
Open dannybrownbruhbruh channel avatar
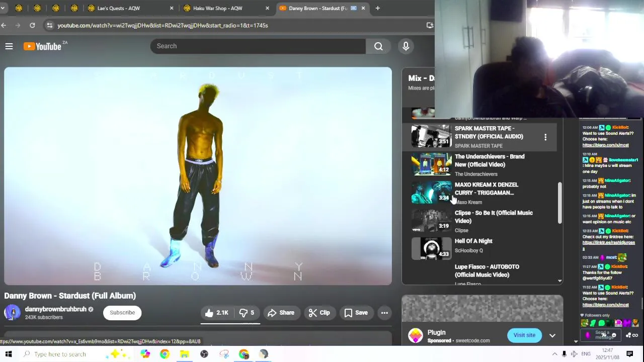[12, 313]
